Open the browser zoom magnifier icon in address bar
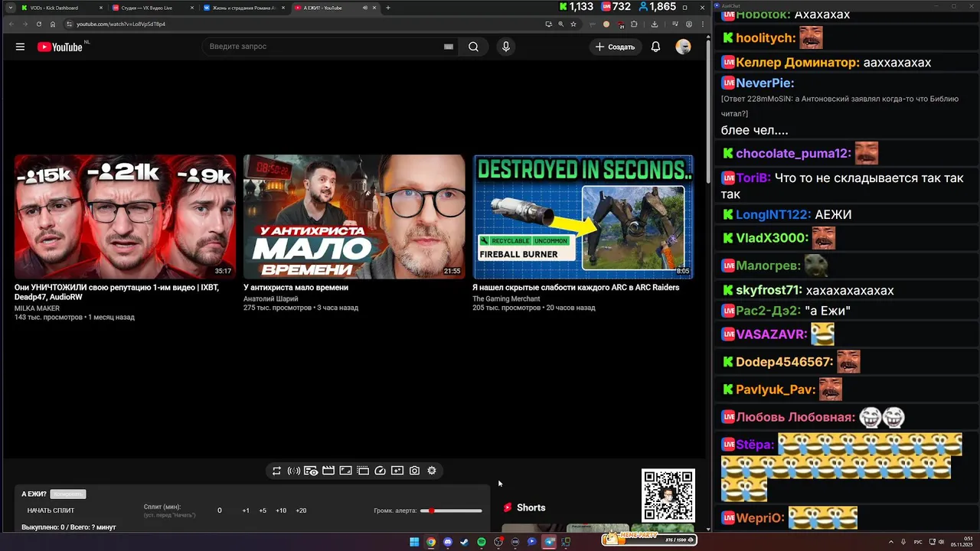This screenshot has height=551, width=980. [x=560, y=24]
